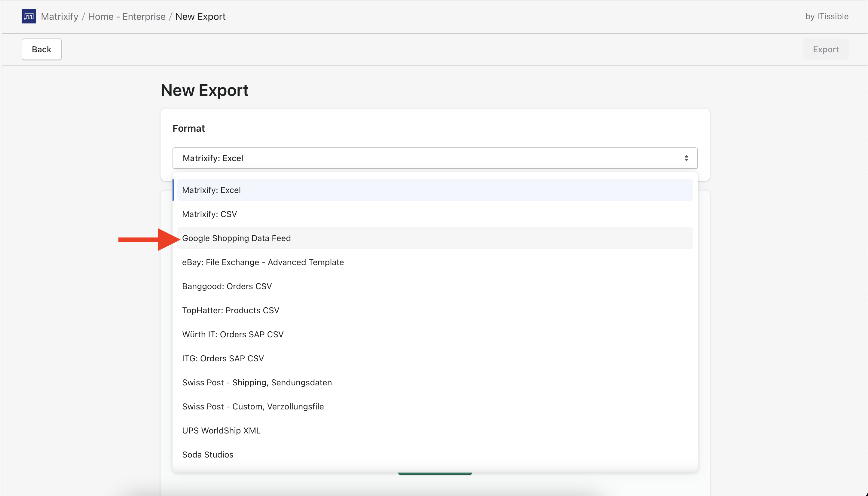Image resolution: width=868 pixels, height=496 pixels.
Task: Click the Matrixify logo icon
Action: 29,16
